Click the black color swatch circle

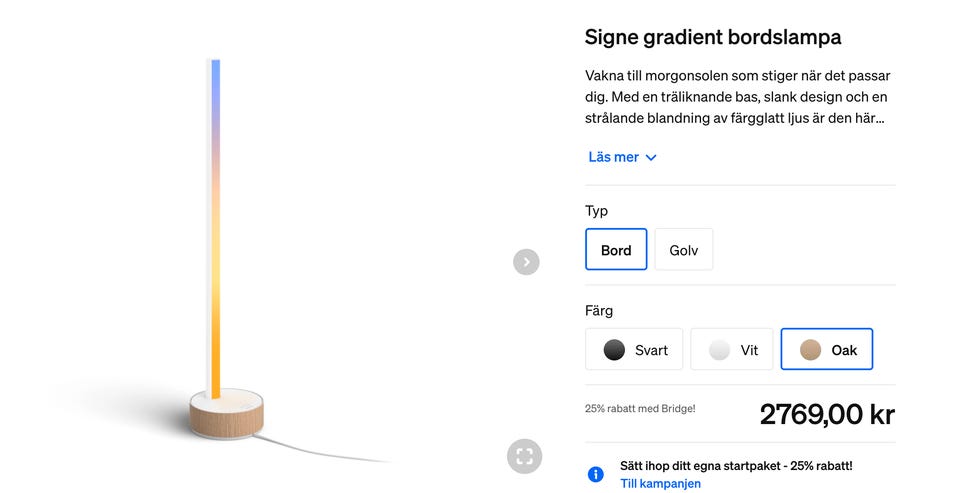[x=614, y=350]
